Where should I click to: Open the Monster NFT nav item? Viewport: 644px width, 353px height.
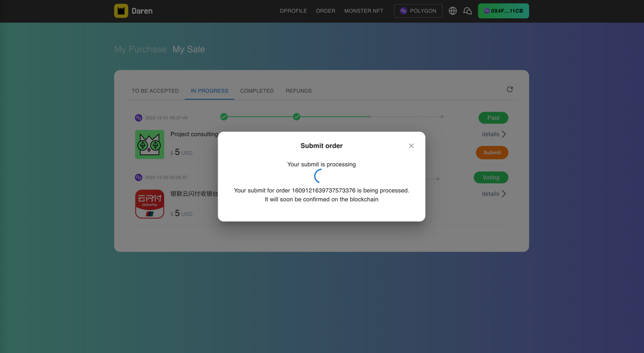pos(364,11)
